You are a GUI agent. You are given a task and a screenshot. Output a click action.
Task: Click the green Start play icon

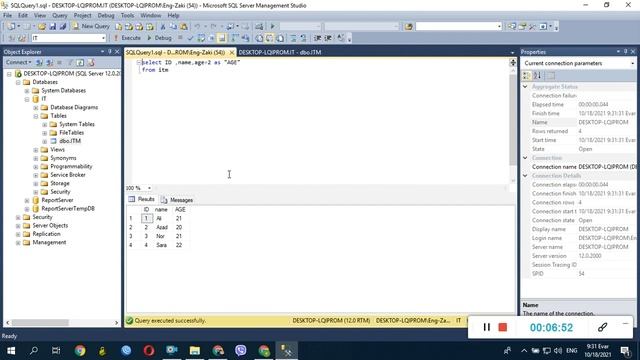tap(272, 27)
